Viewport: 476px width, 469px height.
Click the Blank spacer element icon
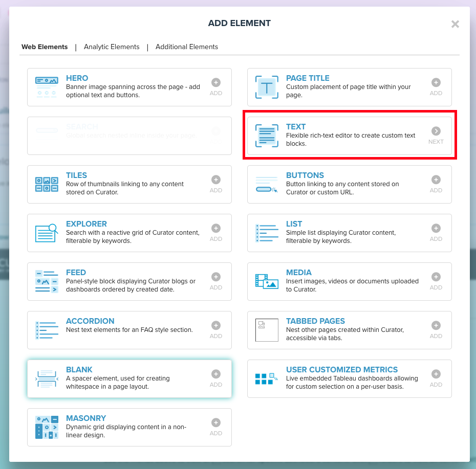(x=47, y=378)
